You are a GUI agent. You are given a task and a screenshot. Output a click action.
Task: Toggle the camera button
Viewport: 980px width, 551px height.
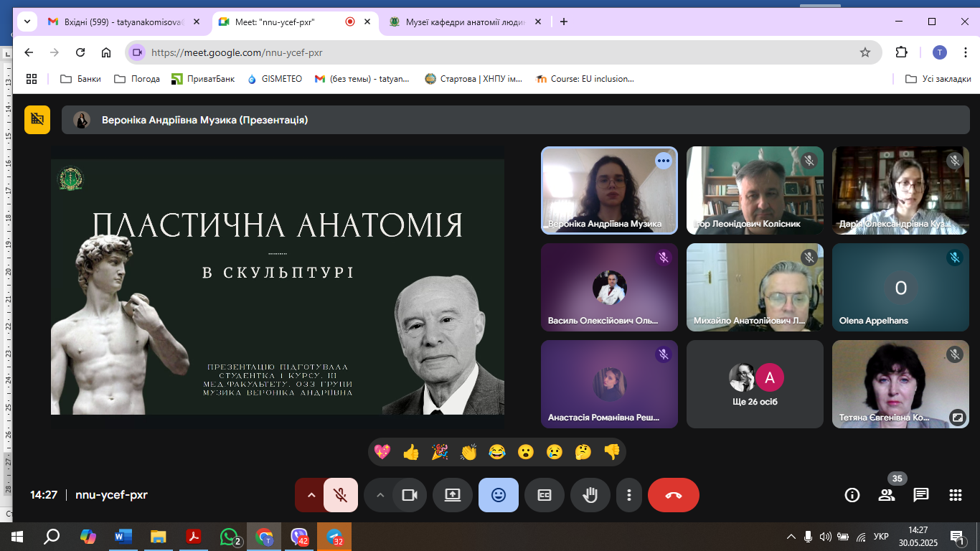(x=410, y=495)
